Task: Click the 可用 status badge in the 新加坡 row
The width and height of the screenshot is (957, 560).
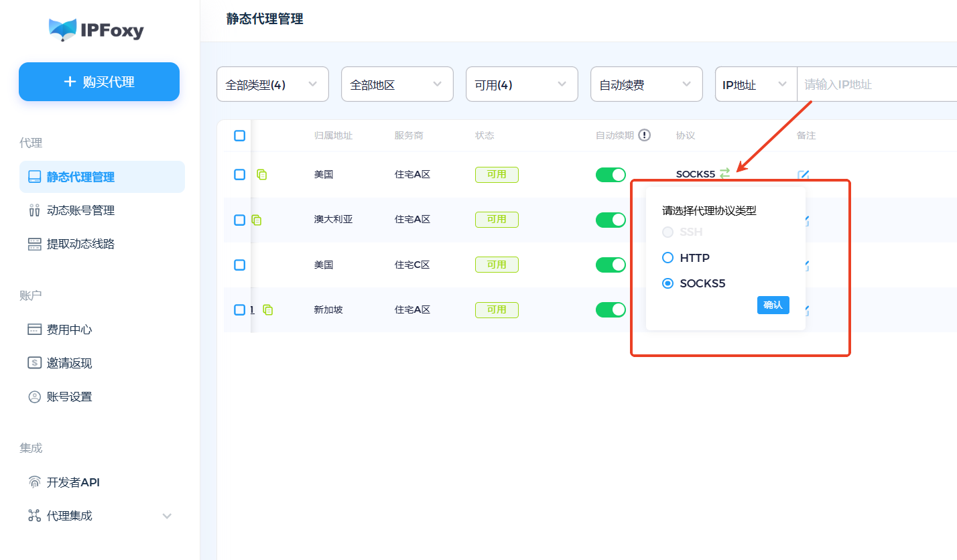Action: pyautogui.click(x=497, y=309)
